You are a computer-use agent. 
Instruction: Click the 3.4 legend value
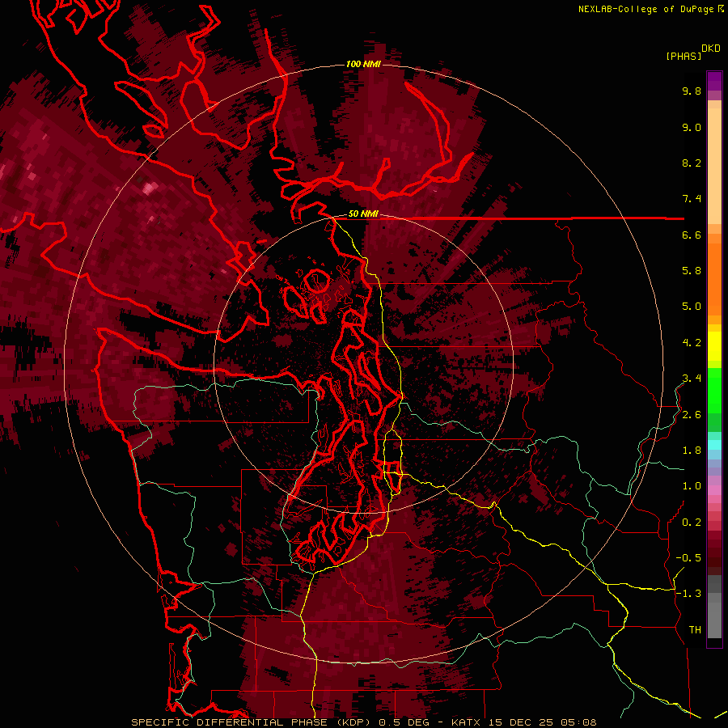tap(692, 379)
